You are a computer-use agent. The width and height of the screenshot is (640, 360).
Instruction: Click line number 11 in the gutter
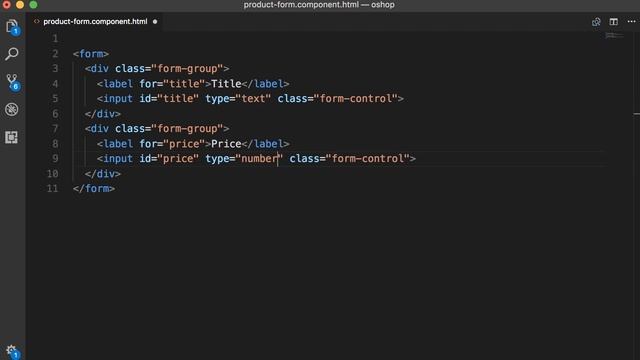point(52,189)
